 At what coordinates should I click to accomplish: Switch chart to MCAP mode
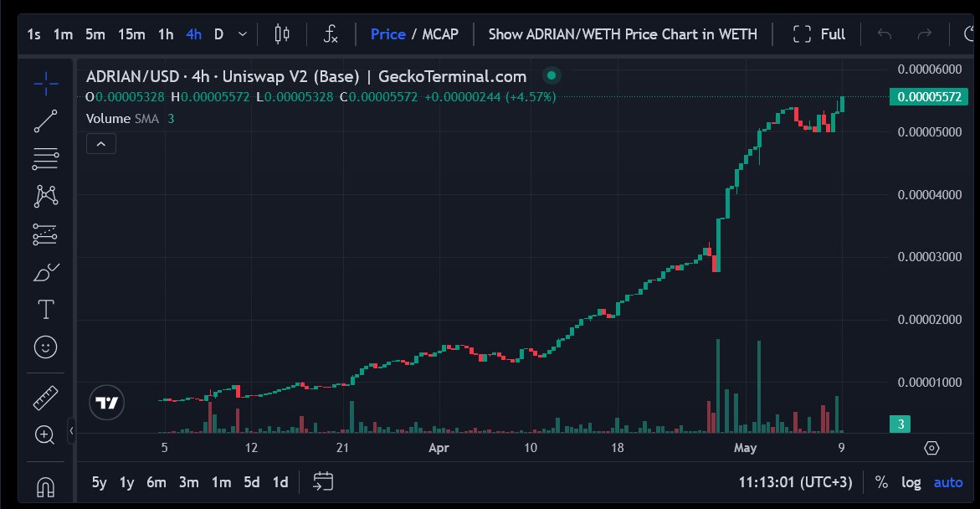[x=440, y=34]
